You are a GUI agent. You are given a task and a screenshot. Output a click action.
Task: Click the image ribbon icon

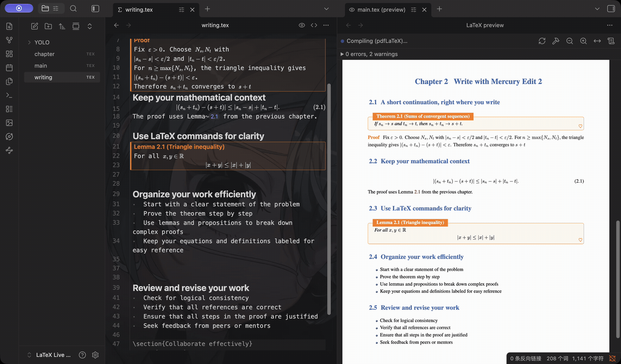[9, 123]
